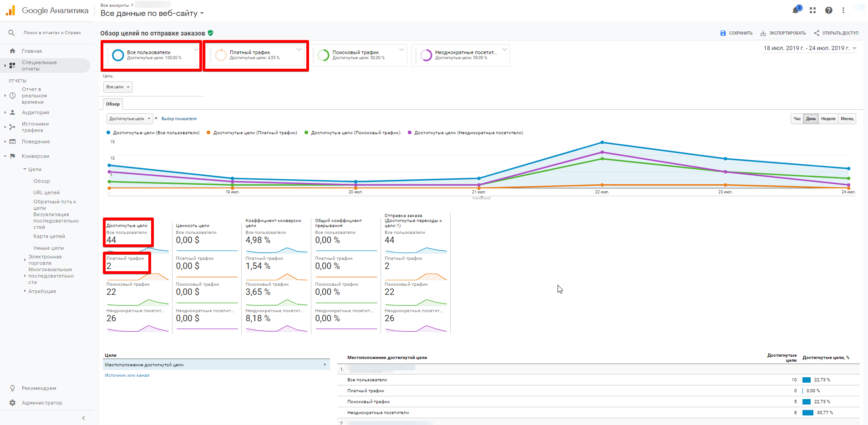This screenshot has height=425, width=868.
Task: Open the help question mark icon
Action: click(x=829, y=10)
